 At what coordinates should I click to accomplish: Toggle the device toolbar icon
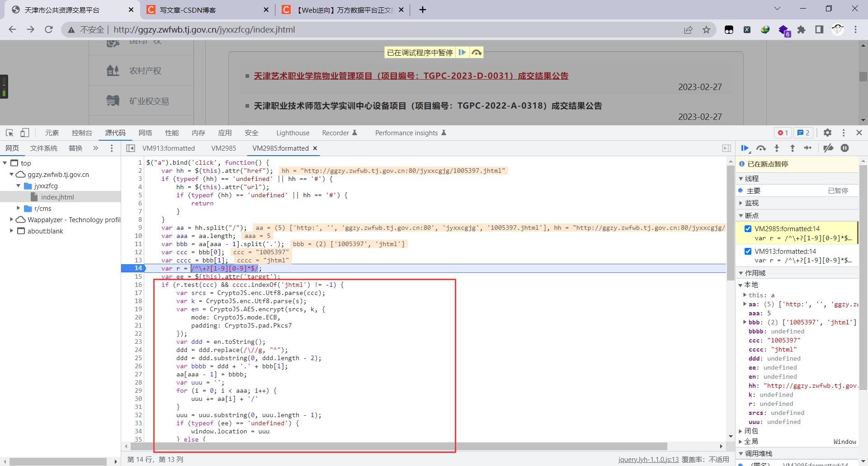(x=25, y=133)
